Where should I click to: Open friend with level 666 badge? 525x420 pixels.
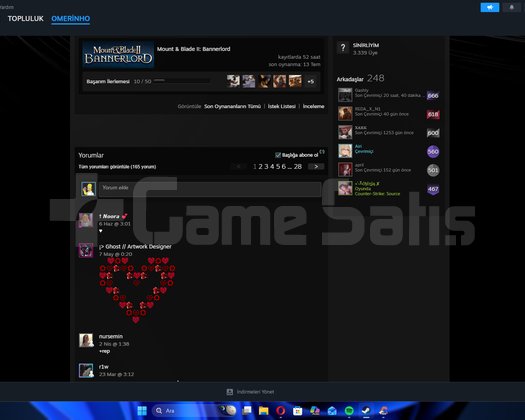pos(388,95)
